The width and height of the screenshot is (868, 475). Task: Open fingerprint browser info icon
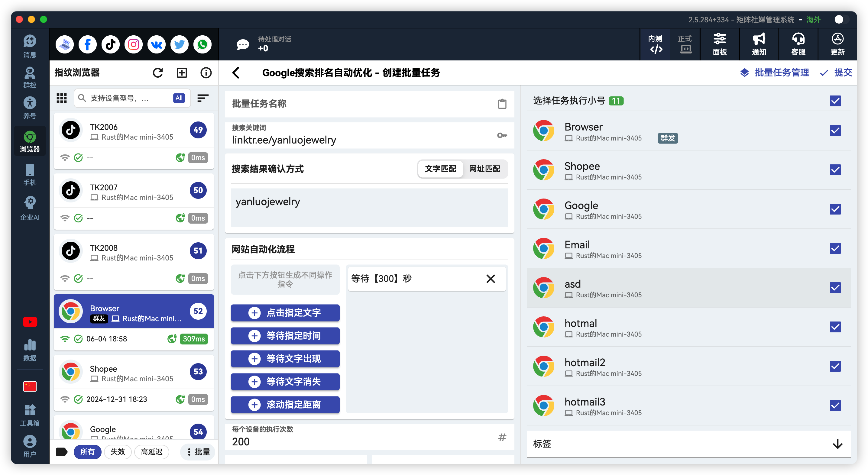coord(206,73)
